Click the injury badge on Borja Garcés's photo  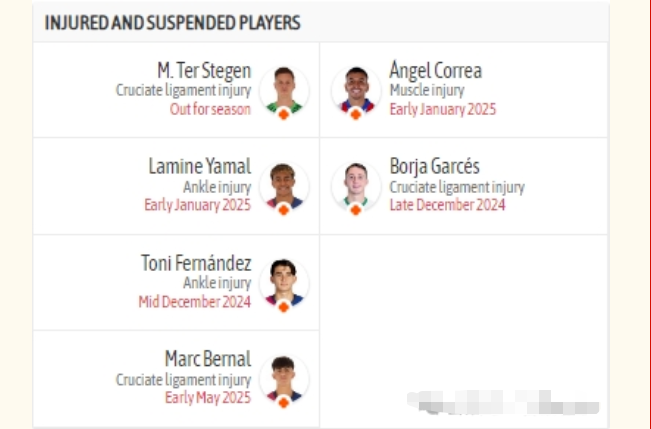(x=355, y=210)
